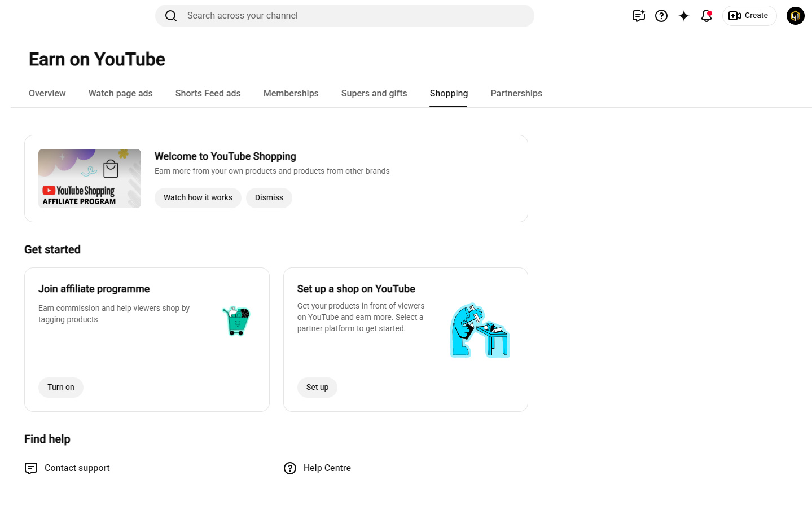Click the 'Earn commission and help viewers' description
The height and width of the screenshot is (519, 812).
tap(114, 314)
